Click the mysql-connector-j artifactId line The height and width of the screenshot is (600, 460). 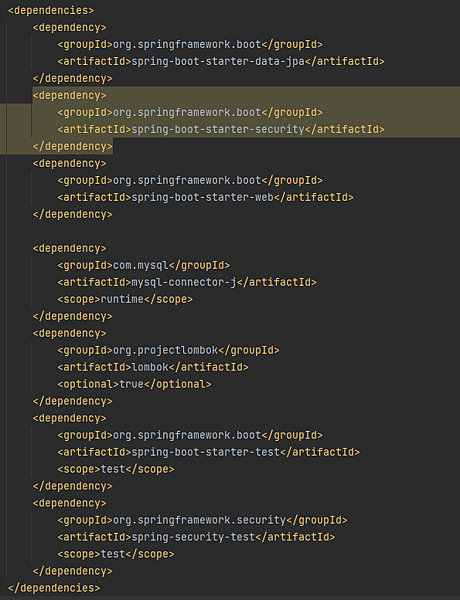tap(187, 282)
